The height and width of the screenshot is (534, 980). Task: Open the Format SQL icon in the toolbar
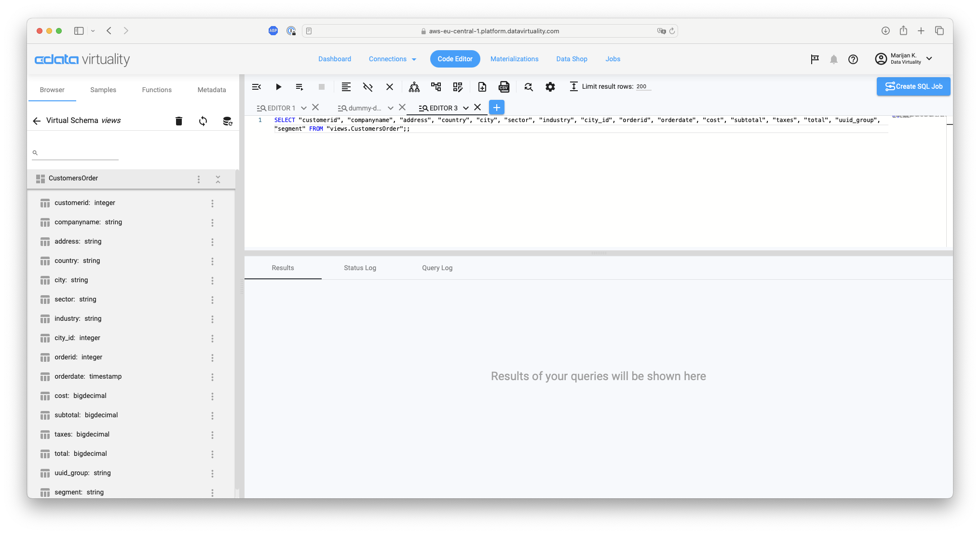[346, 87]
